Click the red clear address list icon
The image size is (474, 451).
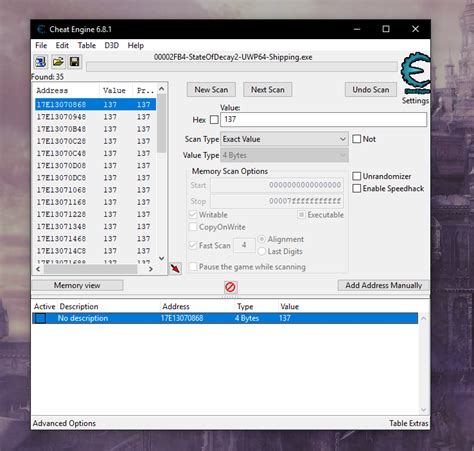pyautogui.click(x=230, y=287)
